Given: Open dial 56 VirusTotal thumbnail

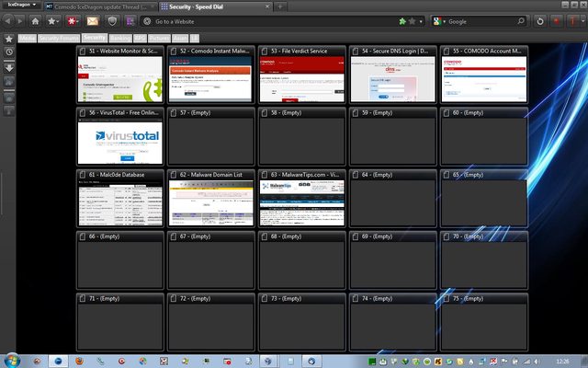Looking at the screenshot, I should point(120,141).
